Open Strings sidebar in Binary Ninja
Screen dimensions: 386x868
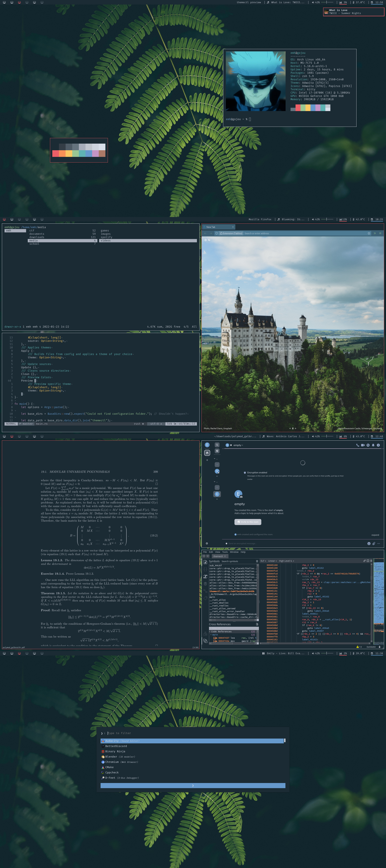tap(205, 591)
